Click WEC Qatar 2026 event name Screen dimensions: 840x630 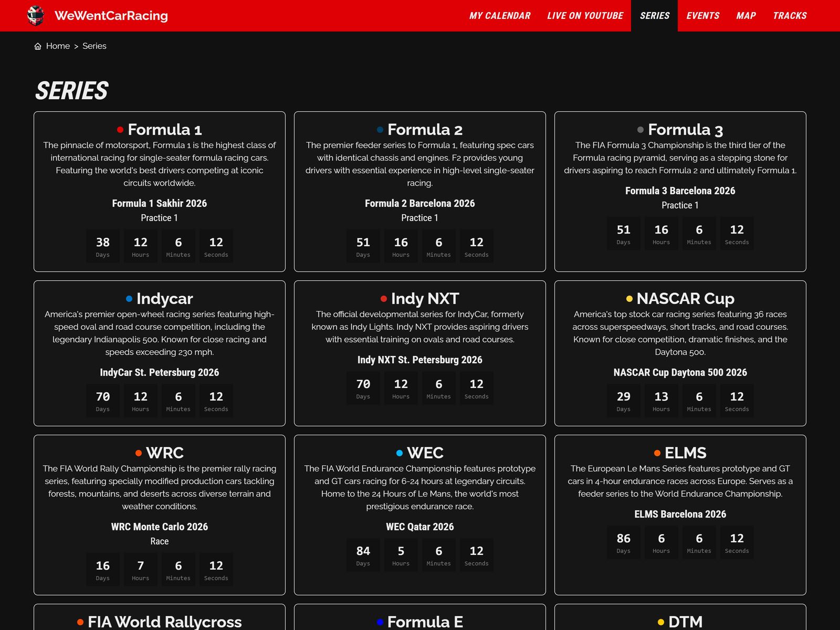tap(420, 527)
